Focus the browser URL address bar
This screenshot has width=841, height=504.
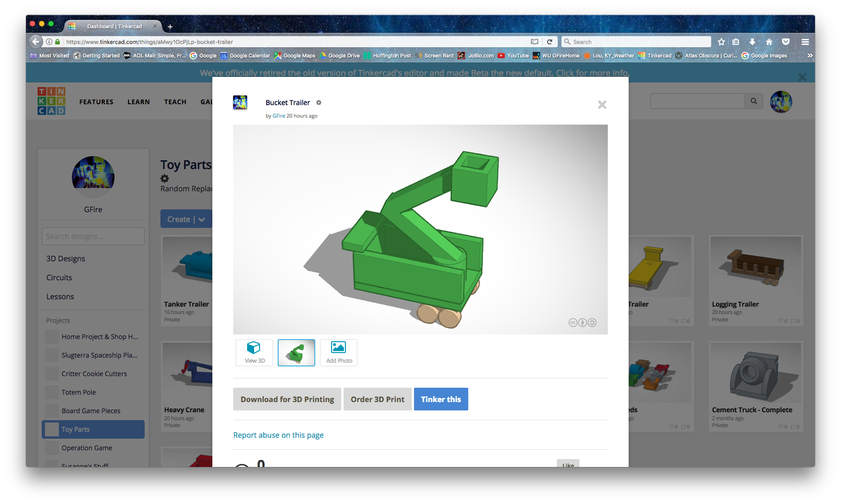[297, 42]
